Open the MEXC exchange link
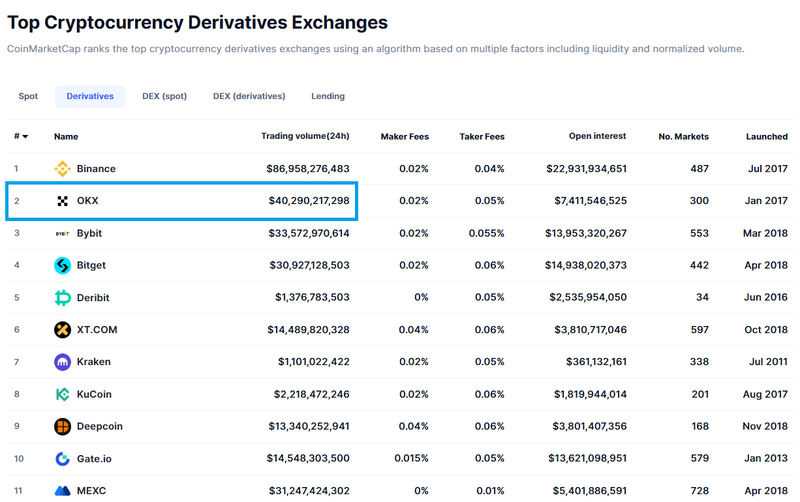This screenshot has width=800, height=502. click(91, 491)
